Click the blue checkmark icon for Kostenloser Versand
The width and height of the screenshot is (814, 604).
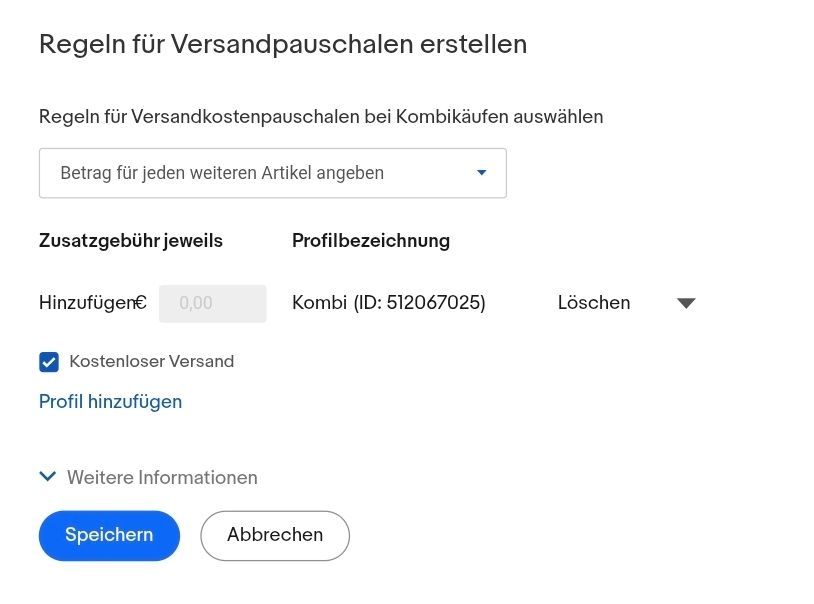pos(48,361)
